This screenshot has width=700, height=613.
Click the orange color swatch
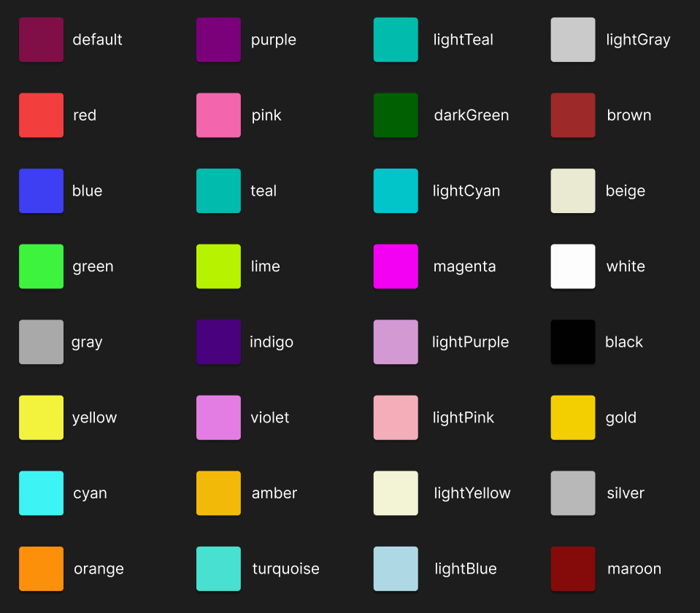click(41, 568)
